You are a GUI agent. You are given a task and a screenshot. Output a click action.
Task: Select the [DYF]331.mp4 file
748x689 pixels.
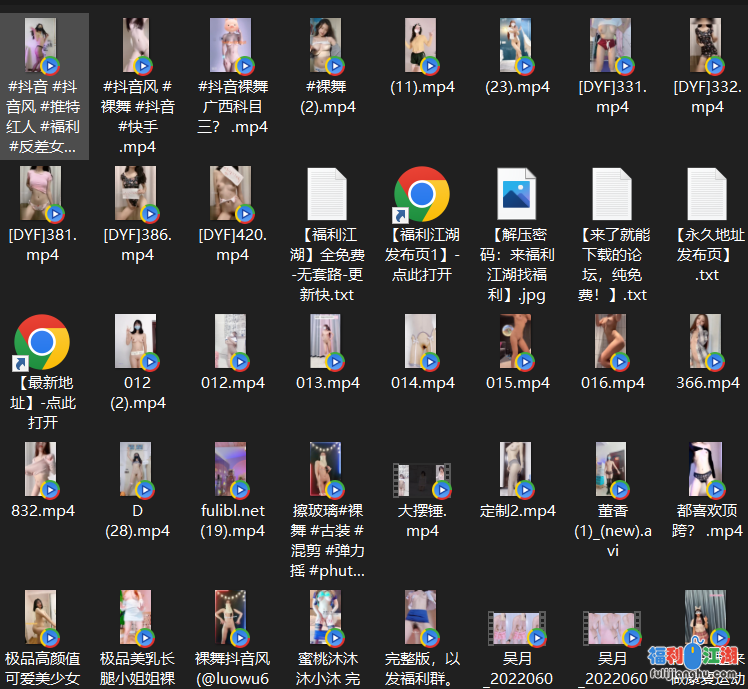pyautogui.click(x=612, y=46)
